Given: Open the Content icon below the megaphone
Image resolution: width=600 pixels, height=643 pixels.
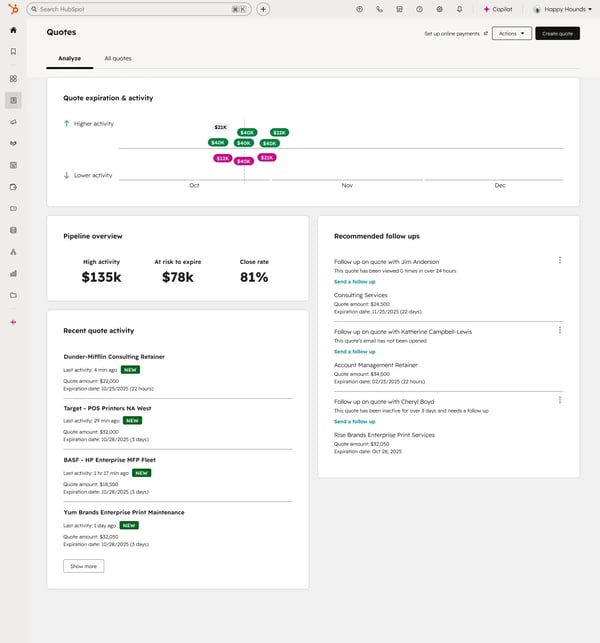Looking at the screenshot, I should click(14, 144).
